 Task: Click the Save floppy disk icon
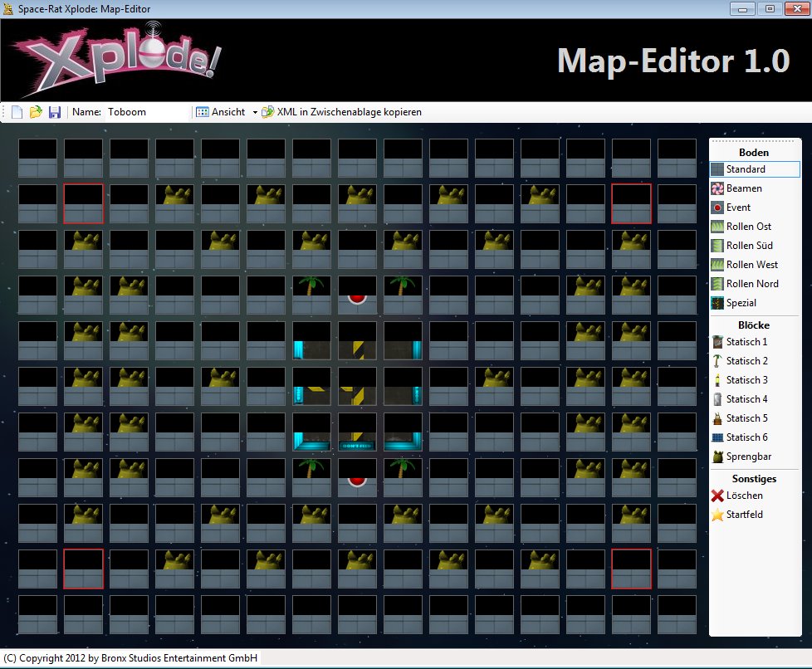tap(55, 112)
